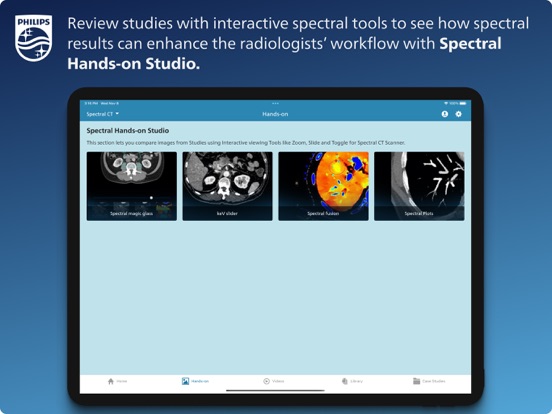The image size is (552, 414).
Task: Click the Philips shield logo
Action: [33, 38]
